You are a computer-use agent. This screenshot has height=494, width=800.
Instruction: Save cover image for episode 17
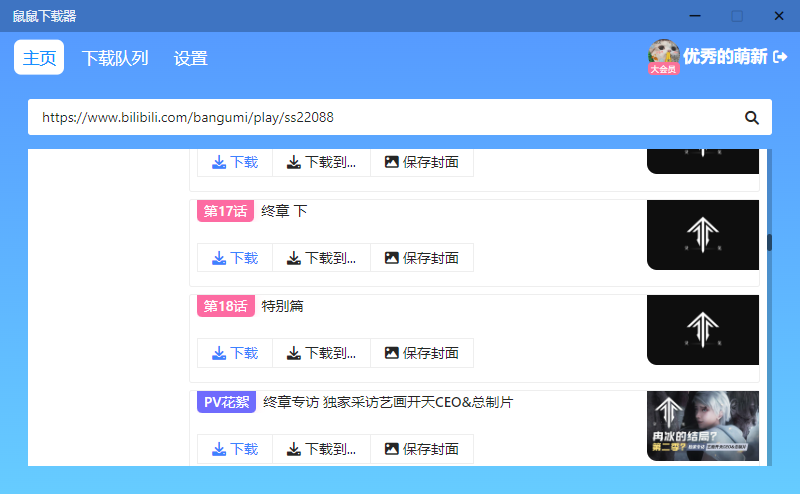click(x=421, y=258)
